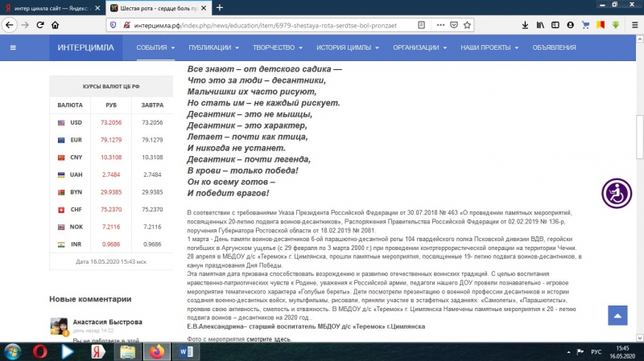This screenshot has height=361, width=644.
Task: Click the red-yellow bookmark extension icon
Action: coord(601,25)
